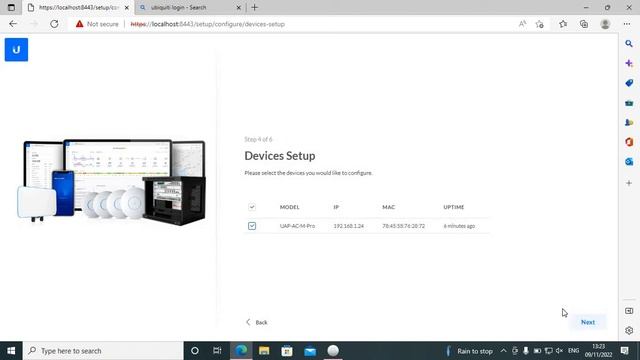Click the 192.168.1.24 IP address
The image size is (640, 360).
[349, 226]
